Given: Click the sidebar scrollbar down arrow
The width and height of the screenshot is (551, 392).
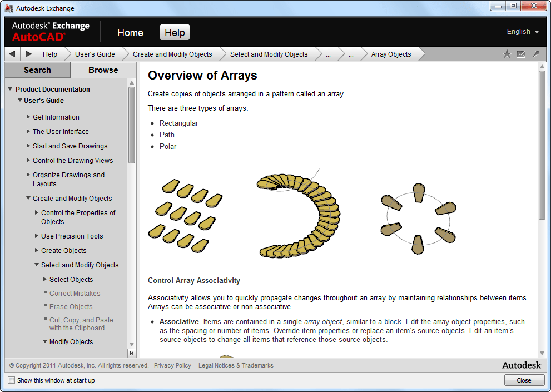Looking at the screenshot, I should click(x=132, y=344).
